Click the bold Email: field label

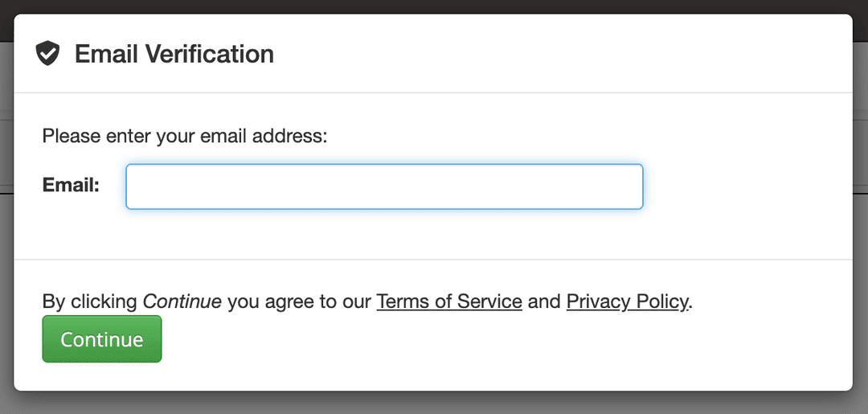coord(71,186)
